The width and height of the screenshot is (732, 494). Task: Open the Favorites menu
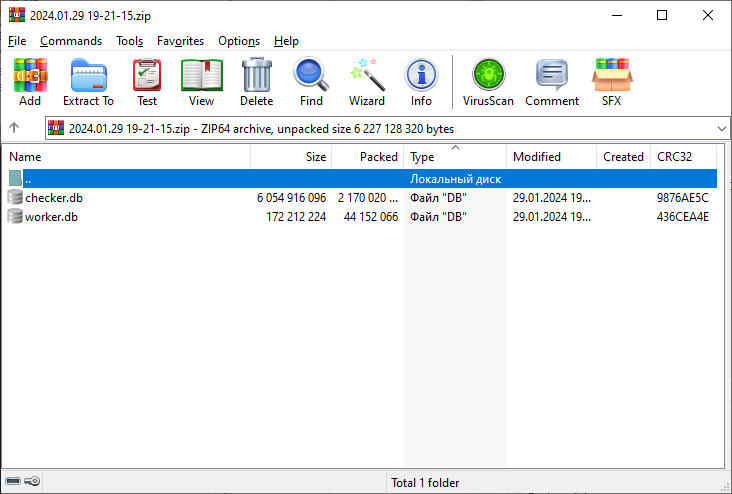point(180,41)
